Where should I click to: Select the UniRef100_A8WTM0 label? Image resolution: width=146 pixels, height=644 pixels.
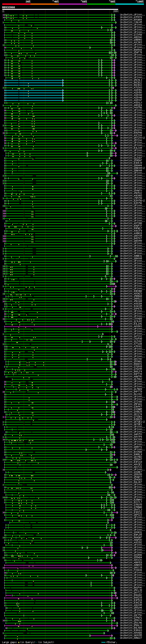pyautogui.click(x=131, y=376)
